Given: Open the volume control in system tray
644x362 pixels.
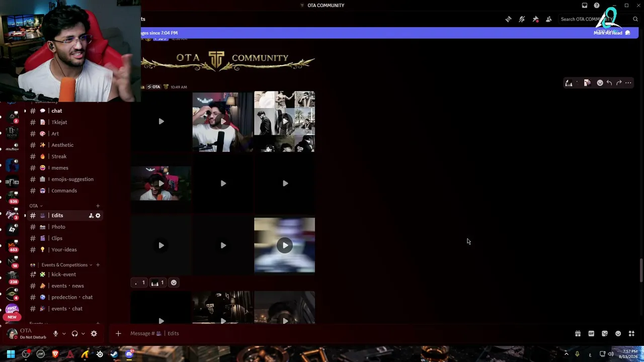Looking at the screenshot, I should [611, 354].
